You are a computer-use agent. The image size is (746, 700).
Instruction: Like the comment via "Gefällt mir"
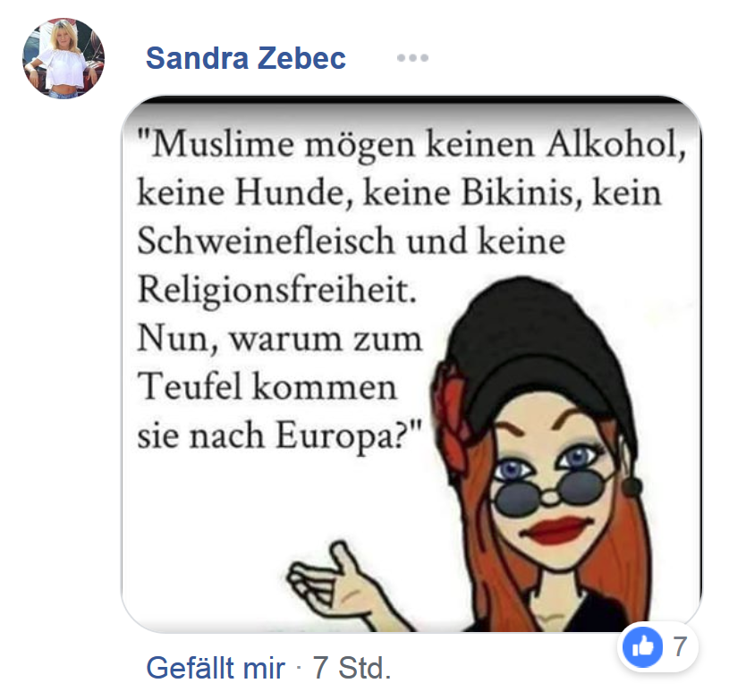[x=216, y=668]
